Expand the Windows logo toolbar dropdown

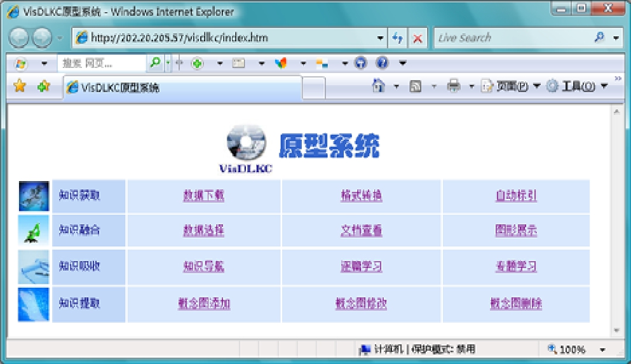(x=44, y=64)
